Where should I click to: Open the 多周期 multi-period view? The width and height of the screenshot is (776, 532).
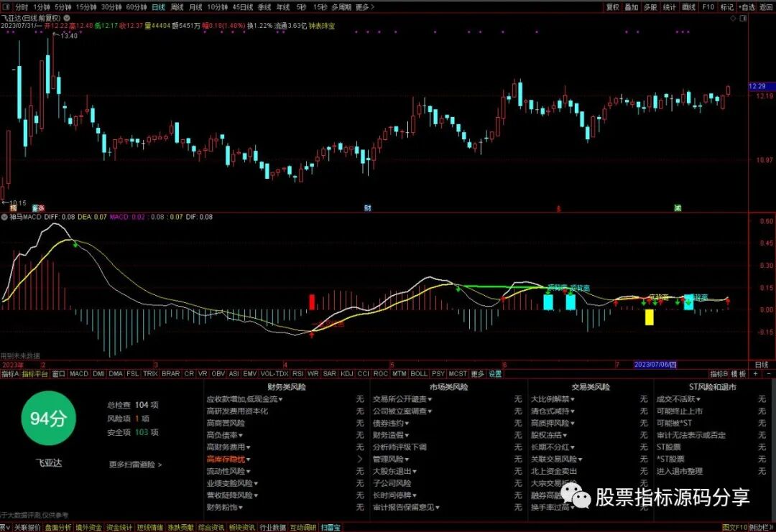(341, 7)
